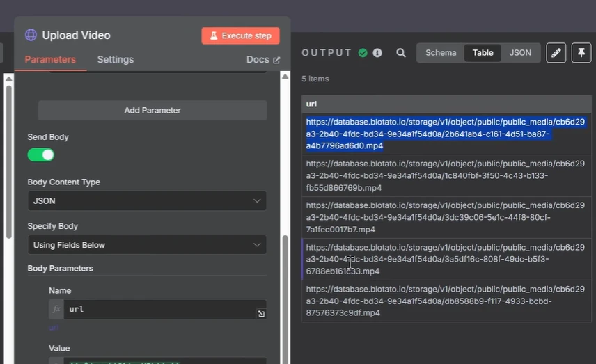Switch output view to JSON

point(520,53)
